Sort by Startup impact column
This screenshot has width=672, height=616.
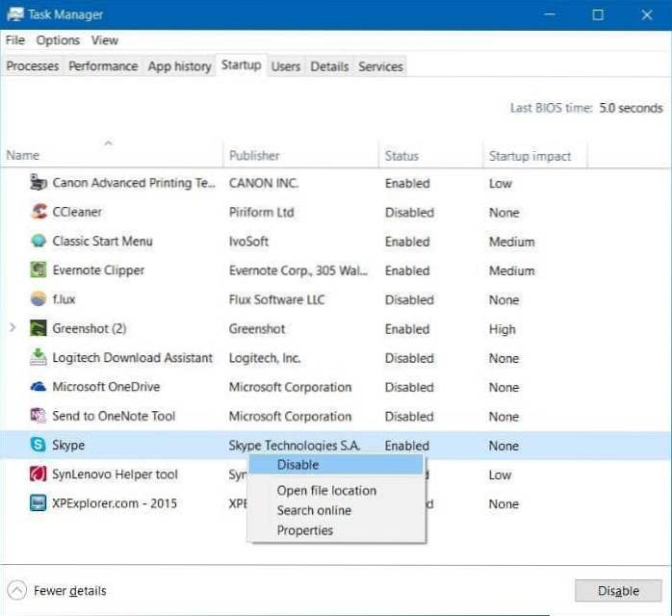coord(530,155)
